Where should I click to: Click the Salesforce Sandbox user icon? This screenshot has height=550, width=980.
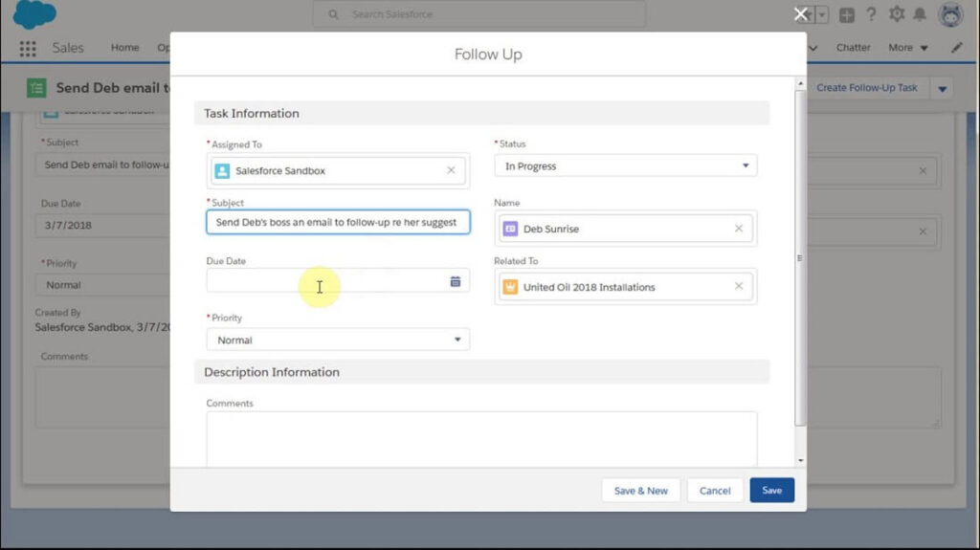[222, 170]
